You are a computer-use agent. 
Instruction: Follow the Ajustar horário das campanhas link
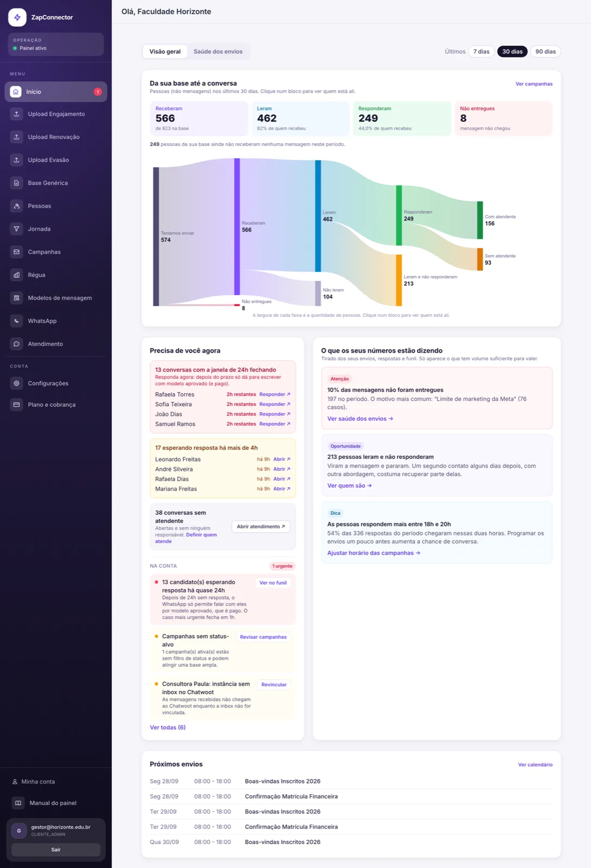coord(374,553)
